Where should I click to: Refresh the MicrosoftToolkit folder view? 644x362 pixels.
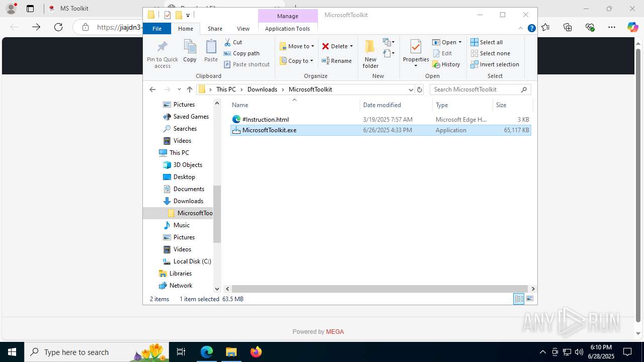[420, 89]
